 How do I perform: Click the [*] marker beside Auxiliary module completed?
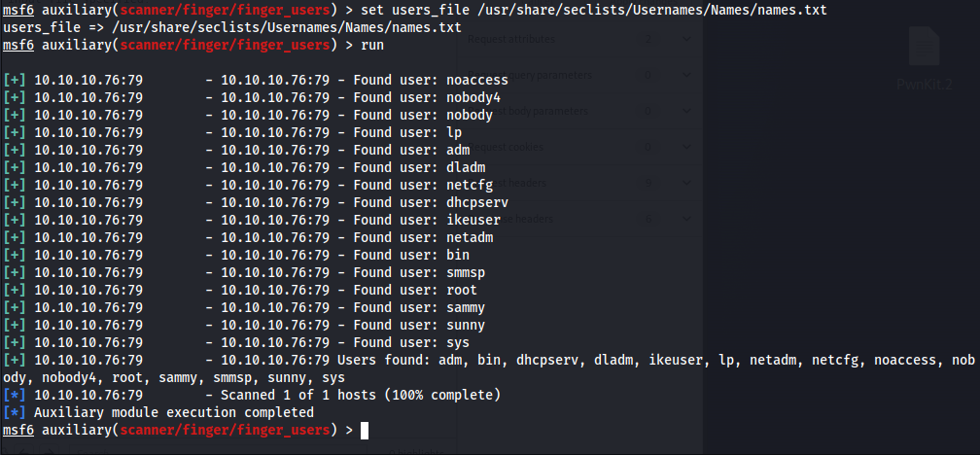pos(15,412)
